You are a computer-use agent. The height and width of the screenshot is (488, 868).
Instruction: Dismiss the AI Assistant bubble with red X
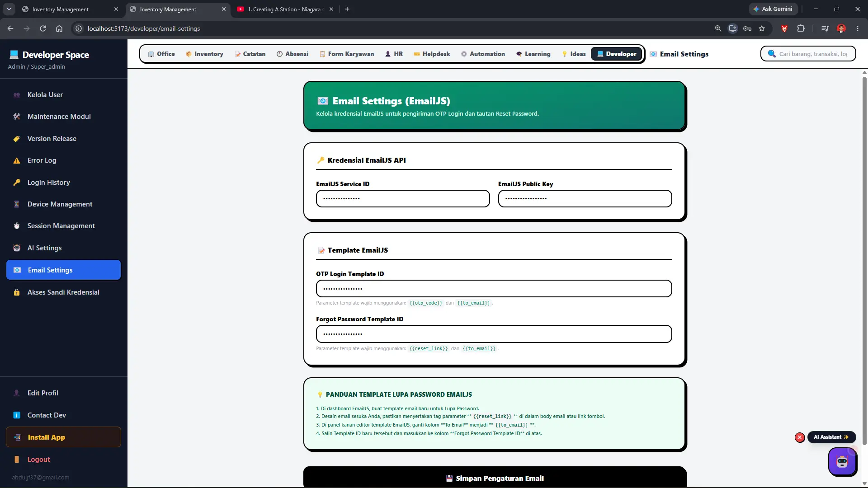click(x=800, y=437)
